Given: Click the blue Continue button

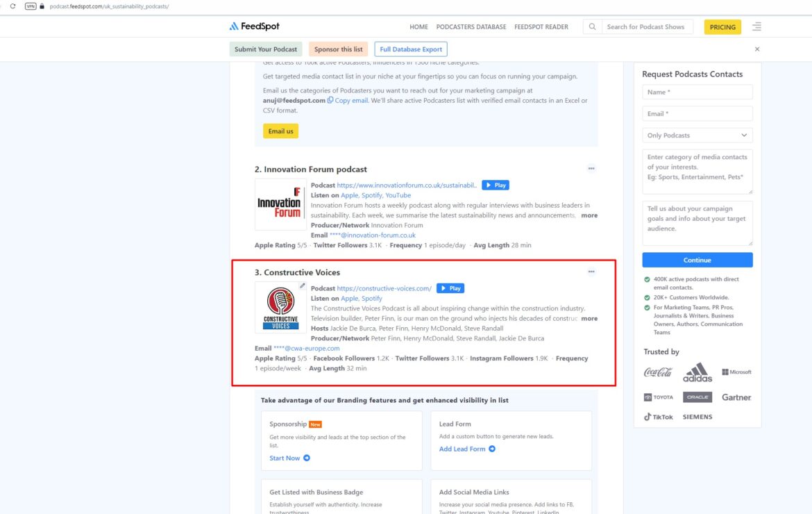Looking at the screenshot, I should (697, 260).
